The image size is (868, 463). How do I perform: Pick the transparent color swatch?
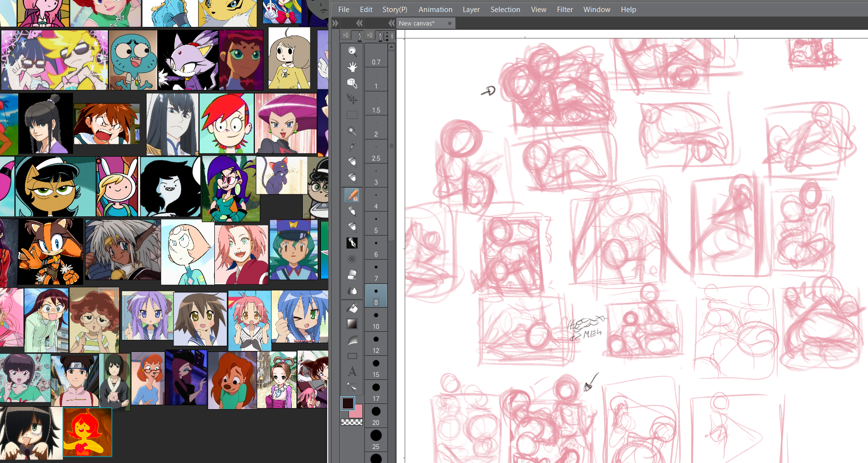(x=352, y=422)
